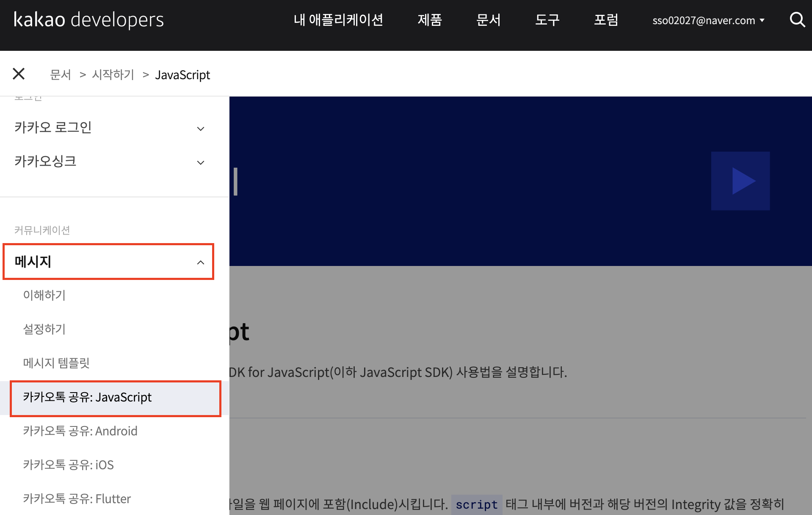Viewport: 812px width, 515px height.
Task: Open 카카오톡 공유: iOS page
Action: click(x=68, y=465)
